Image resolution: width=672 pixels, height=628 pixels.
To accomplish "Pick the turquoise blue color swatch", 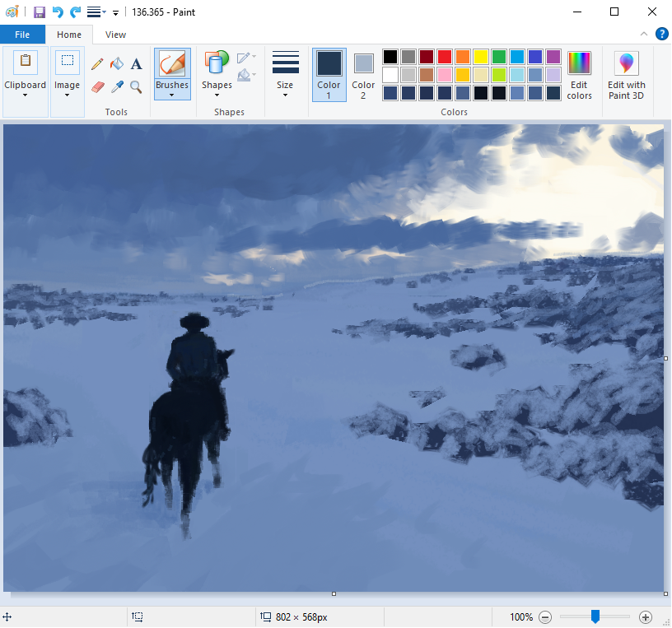I will [517, 57].
